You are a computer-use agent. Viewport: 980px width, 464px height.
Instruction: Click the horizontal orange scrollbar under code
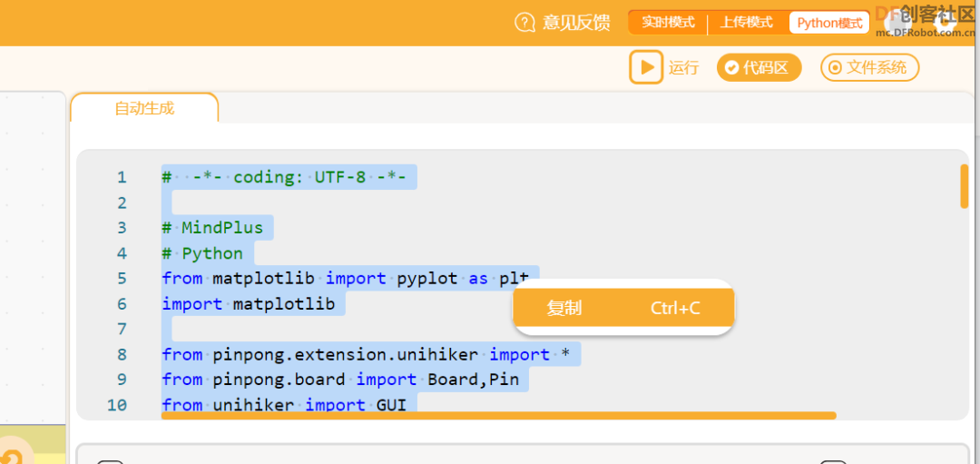pyautogui.click(x=499, y=416)
